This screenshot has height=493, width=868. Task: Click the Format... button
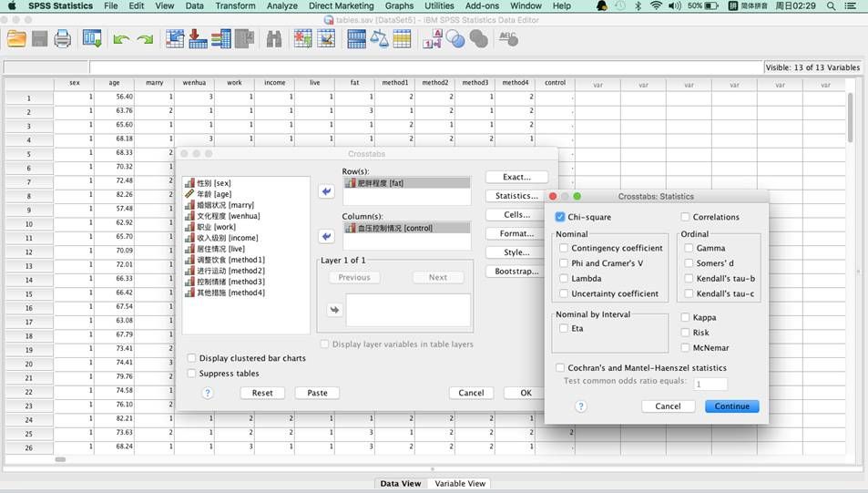coord(516,234)
